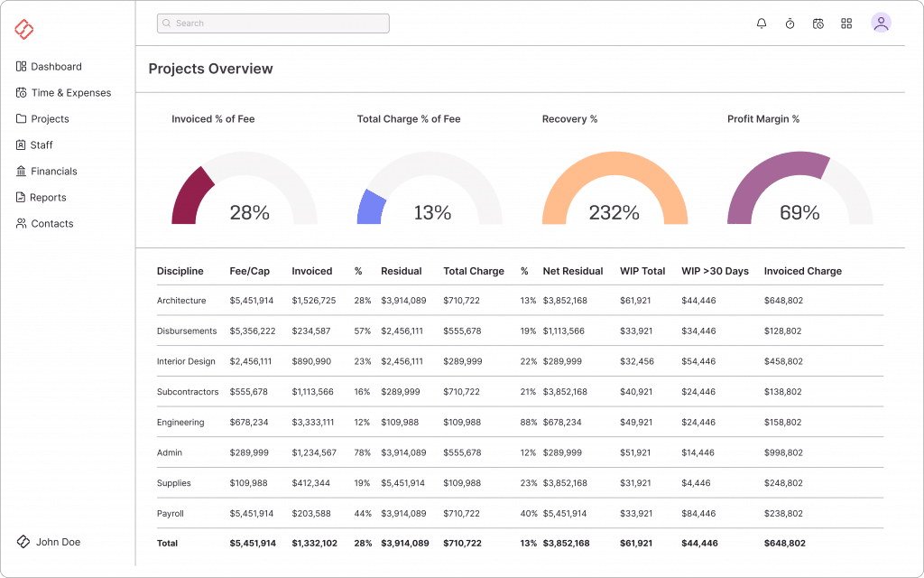
Task: Click the icon beside John Doe
Action: [23, 542]
